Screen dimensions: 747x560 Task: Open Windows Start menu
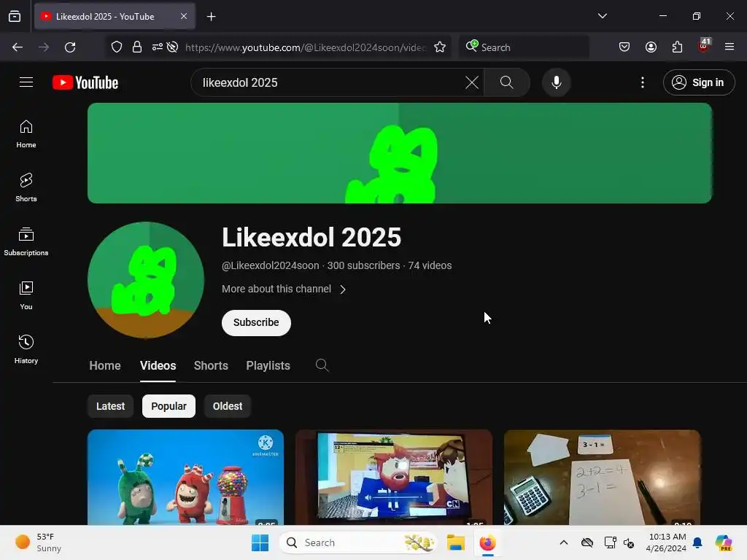coord(260,542)
